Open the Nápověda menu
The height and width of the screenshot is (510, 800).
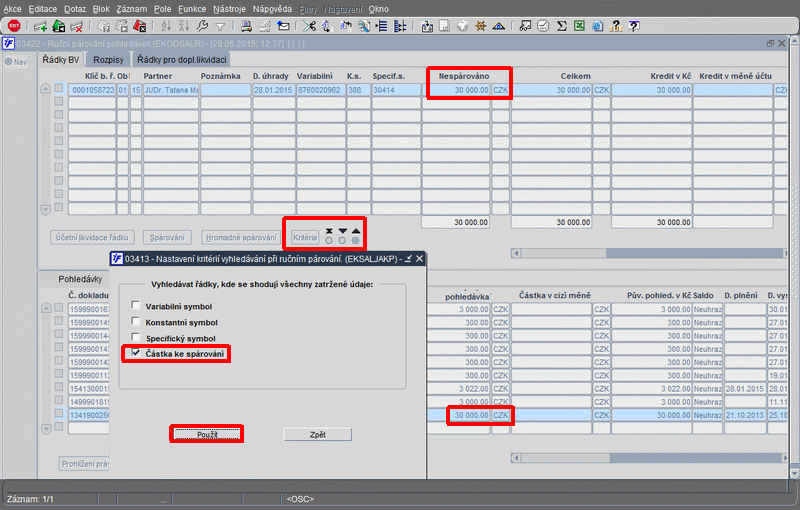point(272,9)
